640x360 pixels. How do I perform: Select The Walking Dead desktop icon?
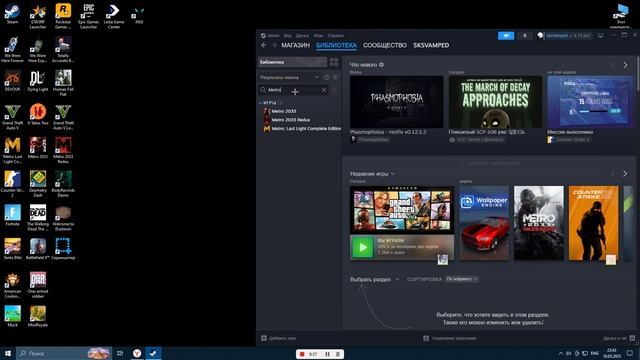tap(38, 218)
